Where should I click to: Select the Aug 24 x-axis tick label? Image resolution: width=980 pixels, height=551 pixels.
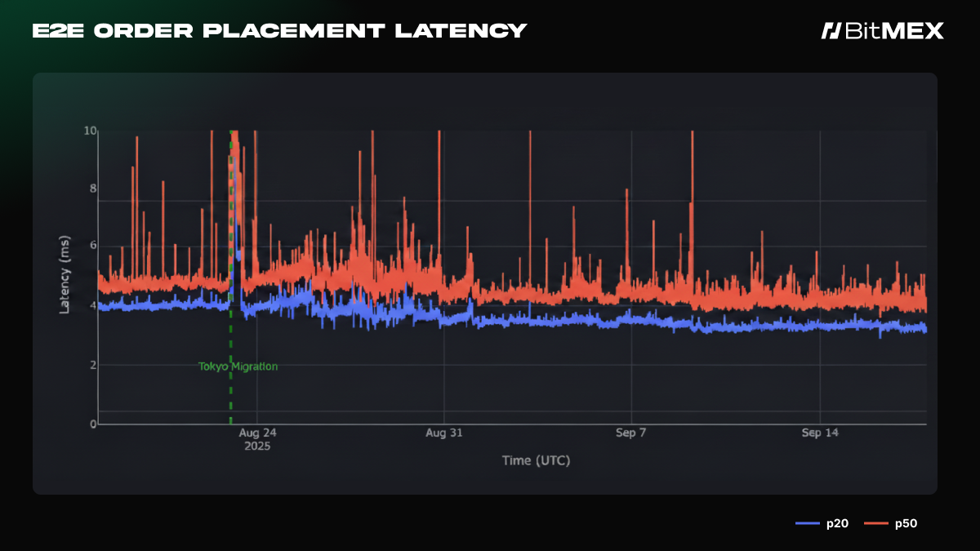(x=256, y=433)
